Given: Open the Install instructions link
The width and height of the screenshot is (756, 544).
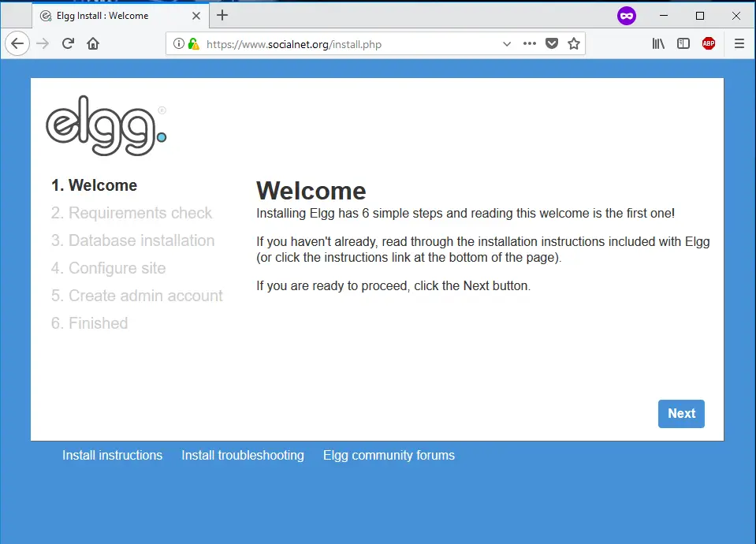Looking at the screenshot, I should [112, 456].
